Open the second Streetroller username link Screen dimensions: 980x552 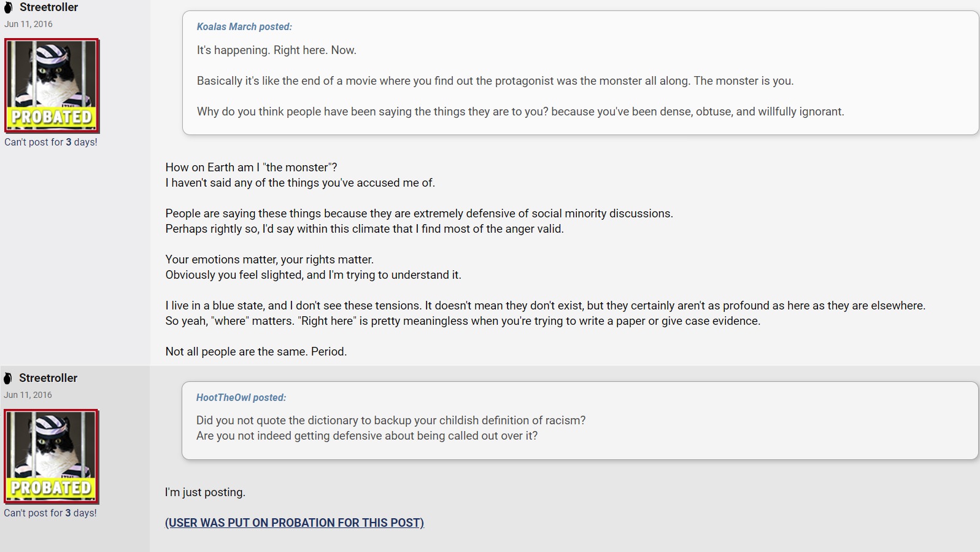48,378
